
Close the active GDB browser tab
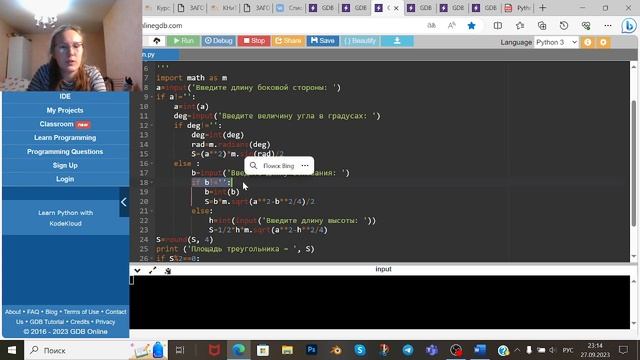tap(396, 8)
